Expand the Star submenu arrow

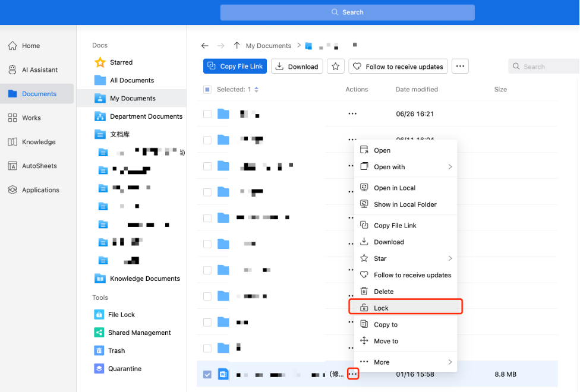click(450, 258)
